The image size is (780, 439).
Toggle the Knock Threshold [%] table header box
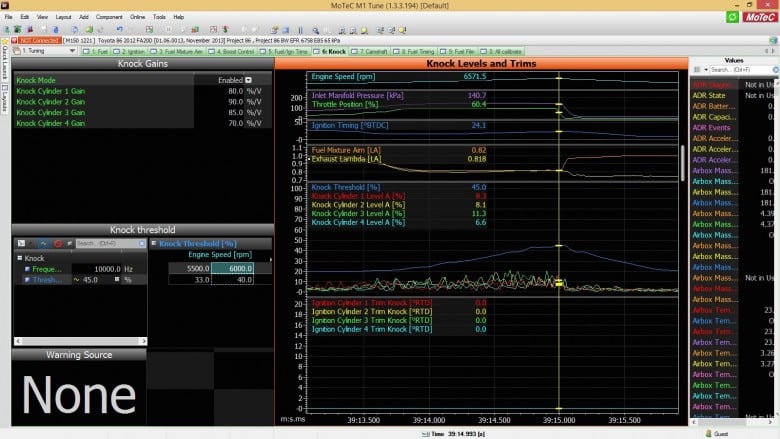pyautogui.click(x=154, y=244)
